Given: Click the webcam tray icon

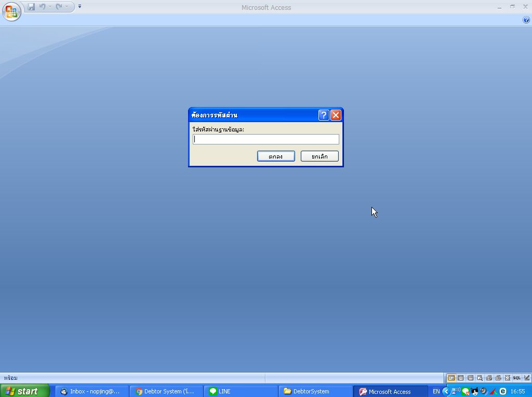Looking at the screenshot, I should (x=484, y=392).
